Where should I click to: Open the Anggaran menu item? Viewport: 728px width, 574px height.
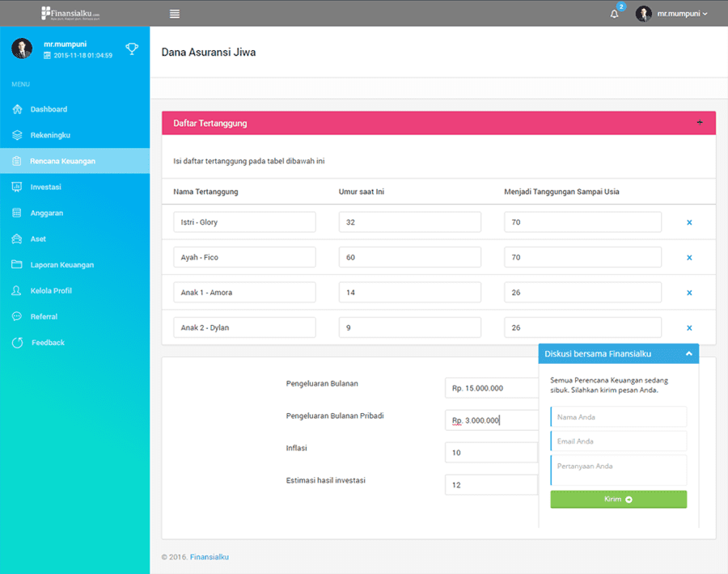point(47,213)
